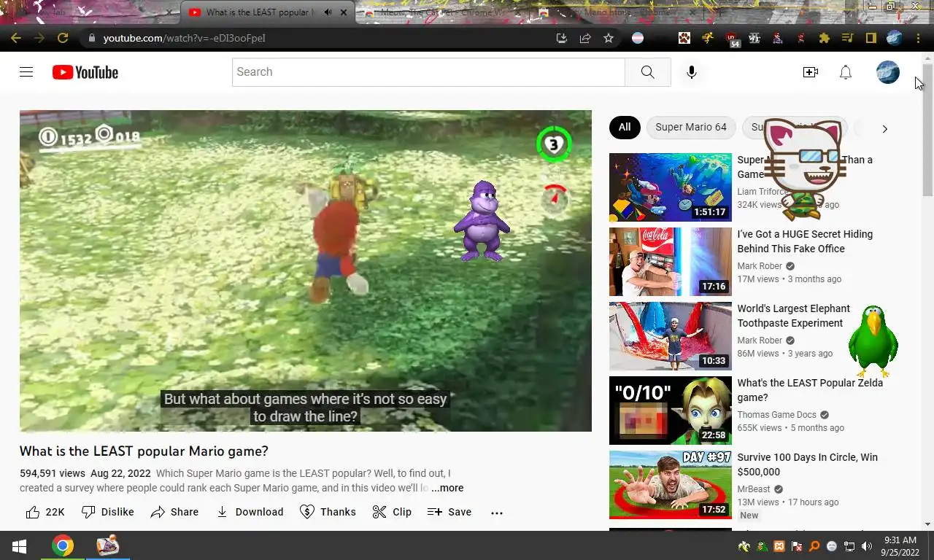Click the Chrome taskbar icon

(63, 545)
